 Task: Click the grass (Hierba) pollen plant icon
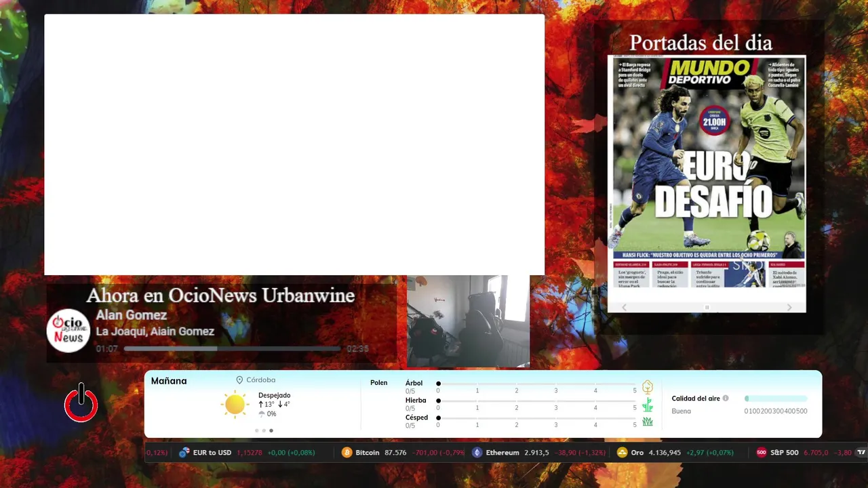pos(648,405)
